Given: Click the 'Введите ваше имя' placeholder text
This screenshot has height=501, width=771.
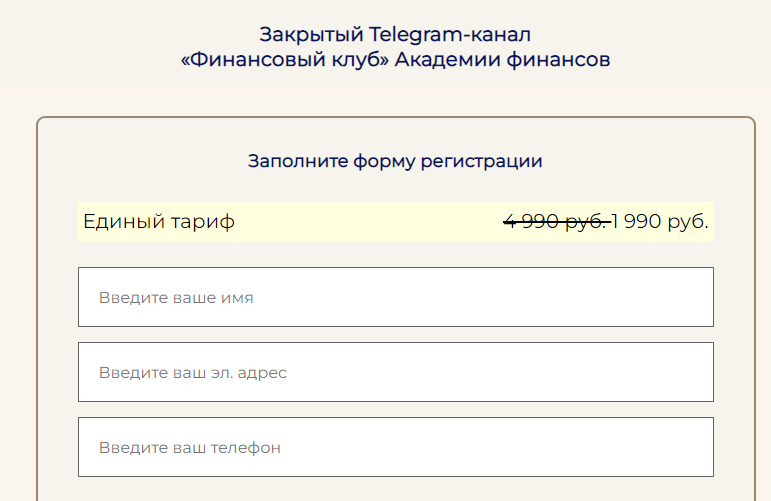Looking at the screenshot, I should pos(176,298).
